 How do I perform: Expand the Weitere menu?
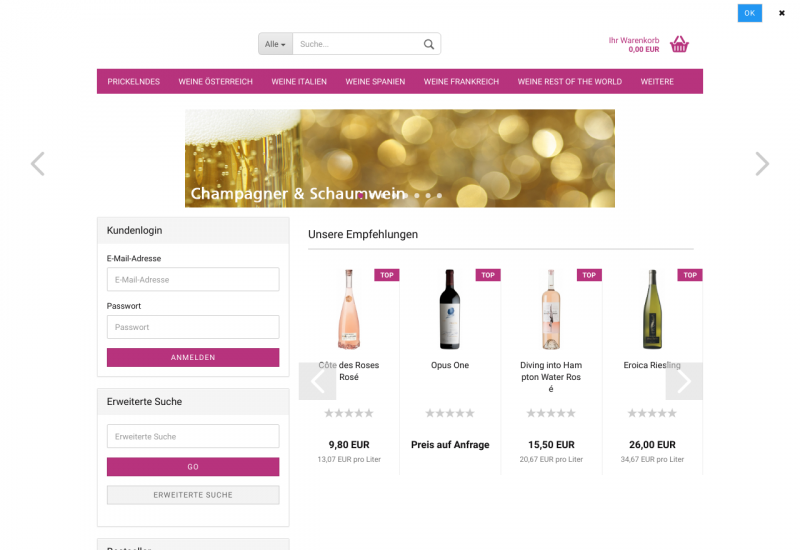657,82
